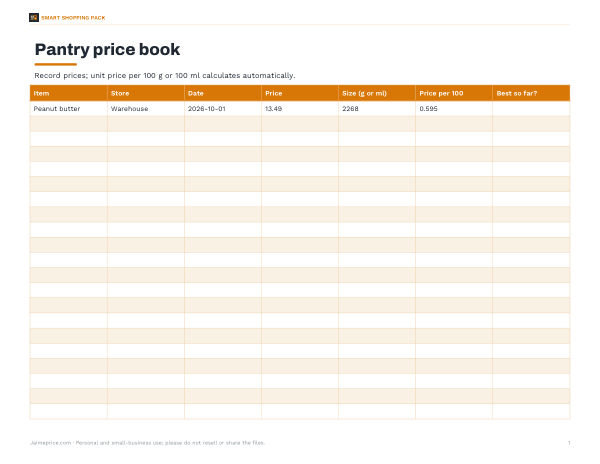Click the '13.49' price cell

pyautogui.click(x=300, y=109)
